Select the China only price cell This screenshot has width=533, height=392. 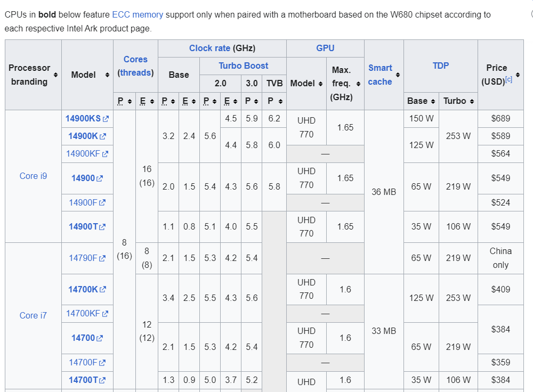coord(500,258)
